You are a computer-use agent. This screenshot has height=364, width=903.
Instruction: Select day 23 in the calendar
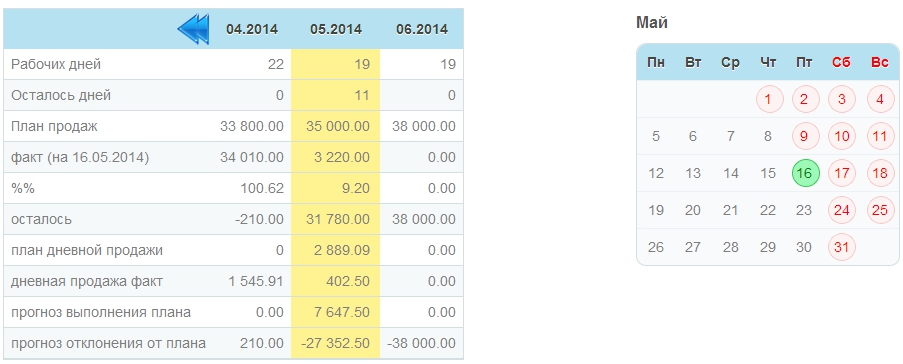(804, 210)
